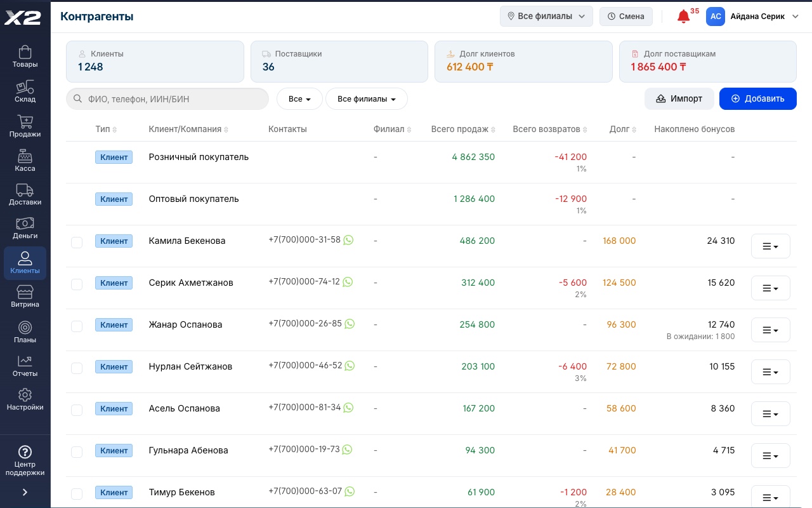Screen dimensions: 812x508
Task: Sort by Всего возвратов column sort icon
Action: (585, 130)
